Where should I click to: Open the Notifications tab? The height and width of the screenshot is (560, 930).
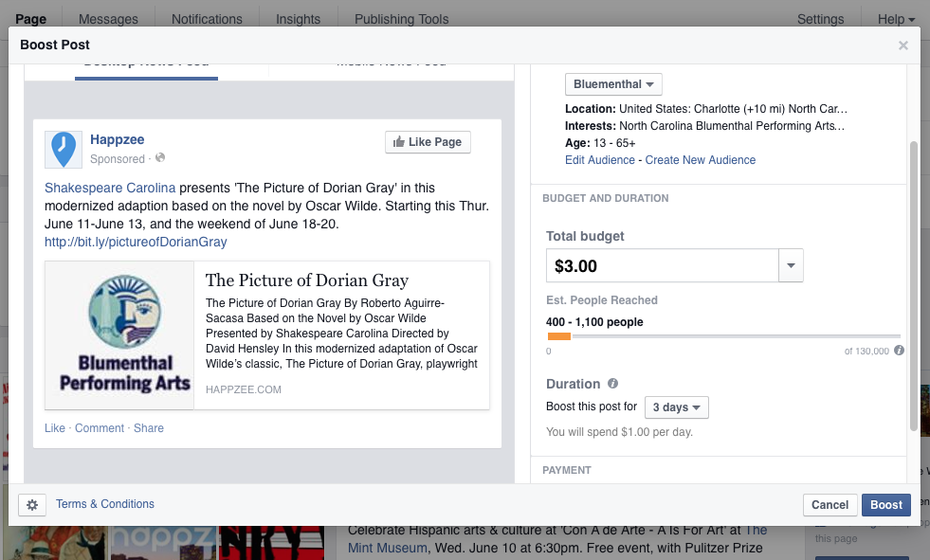(207, 19)
